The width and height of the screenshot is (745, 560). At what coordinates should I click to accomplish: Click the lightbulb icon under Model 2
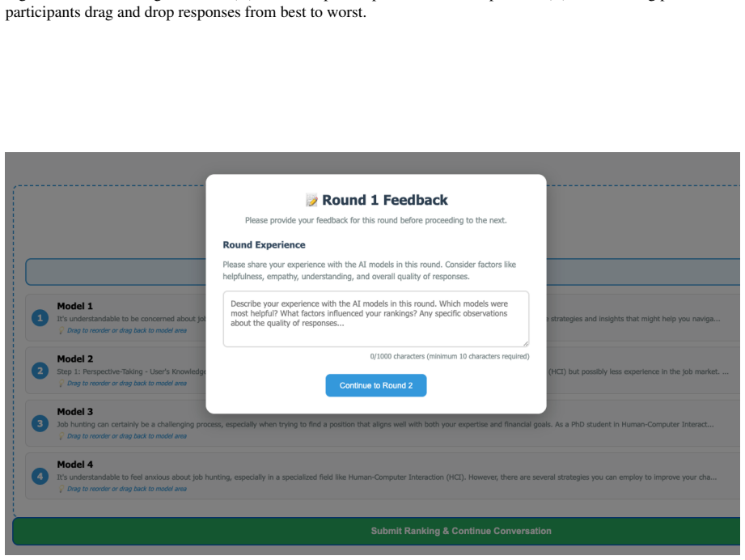61,383
